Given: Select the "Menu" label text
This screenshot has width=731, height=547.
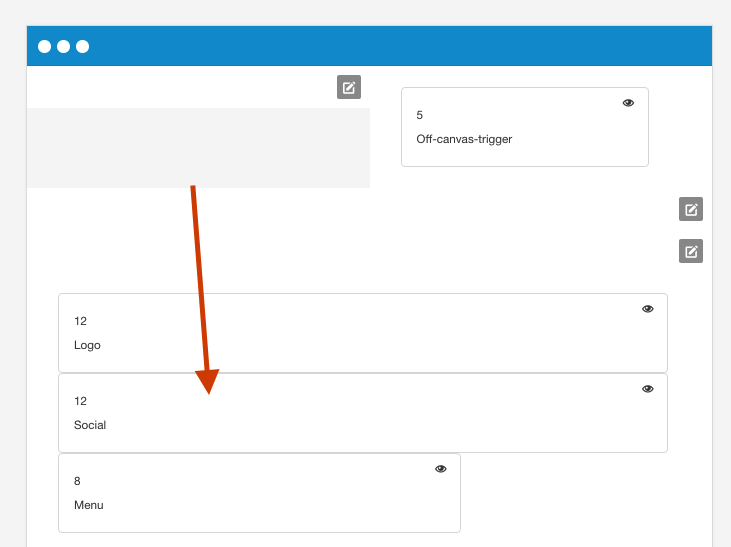Looking at the screenshot, I should coord(89,505).
